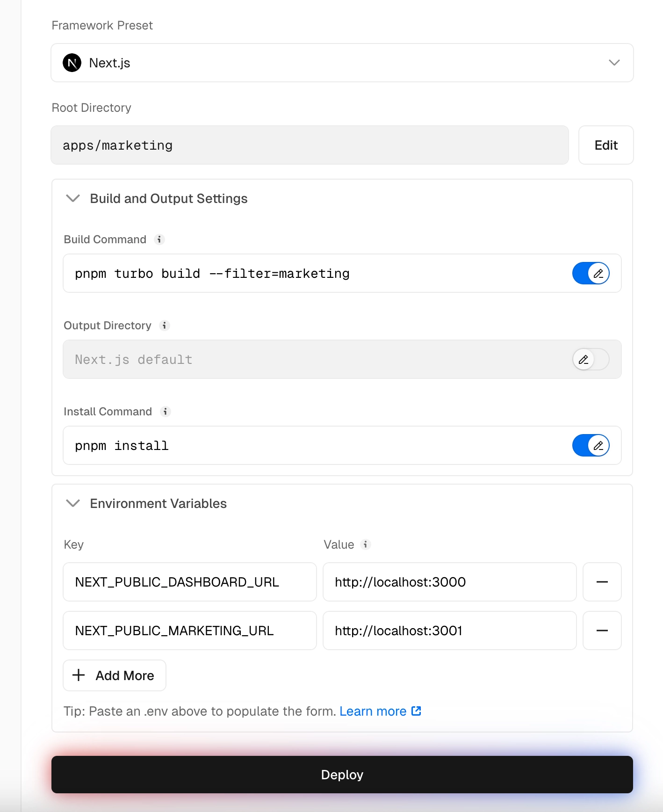Click Add More to add a variable
663x812 pixels.
115,675
